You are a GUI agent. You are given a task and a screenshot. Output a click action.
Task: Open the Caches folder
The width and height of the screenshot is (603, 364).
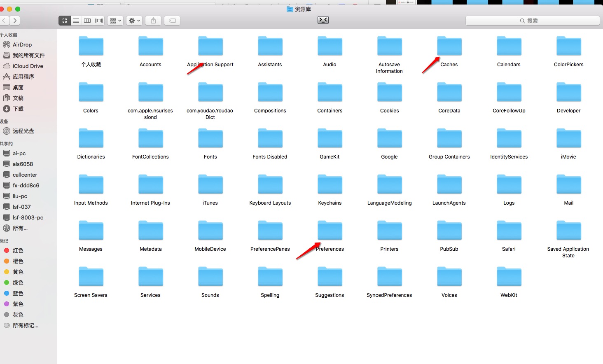(x=449, y=46)
